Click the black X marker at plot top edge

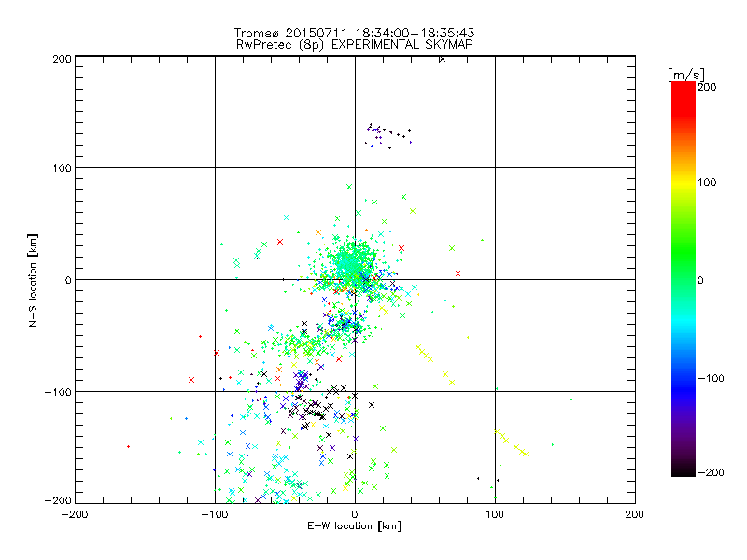[x=442, y=59]
